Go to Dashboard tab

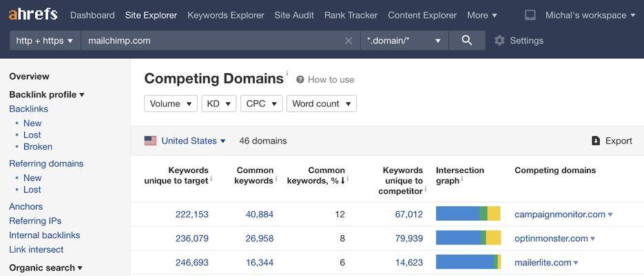click(92, 15)
